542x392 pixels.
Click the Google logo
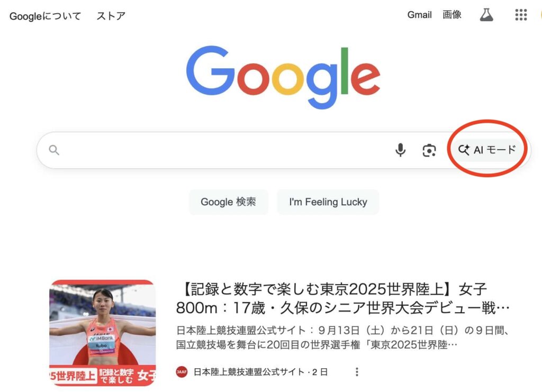pos(283,77)
